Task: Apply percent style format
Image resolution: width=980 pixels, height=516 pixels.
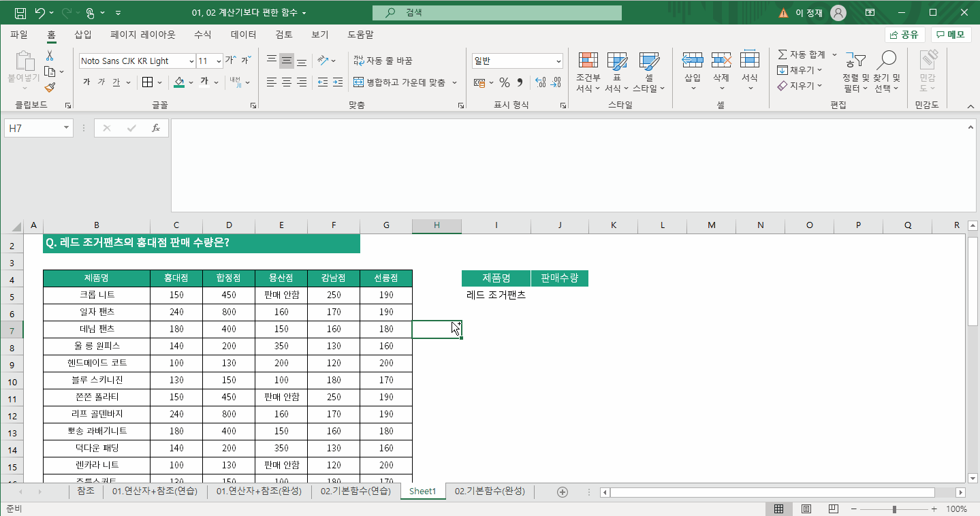Action: [x=505, y=82]
